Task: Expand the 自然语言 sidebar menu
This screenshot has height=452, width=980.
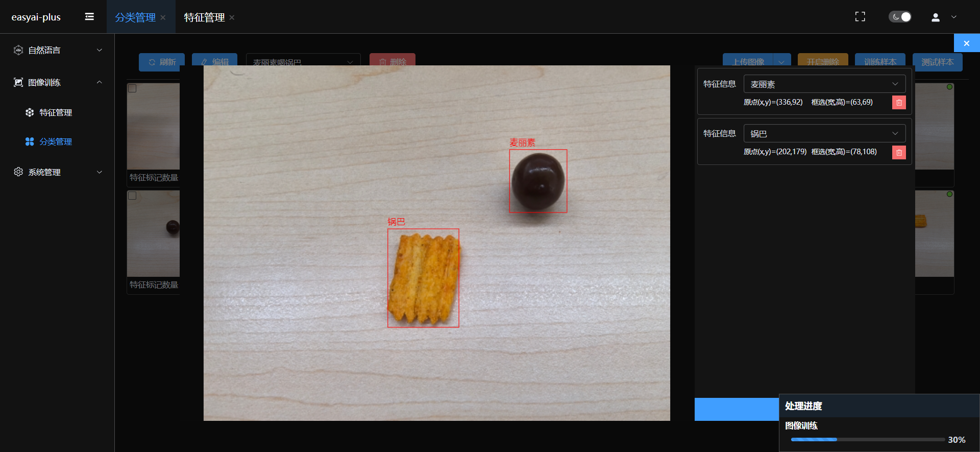Action: 57,50
